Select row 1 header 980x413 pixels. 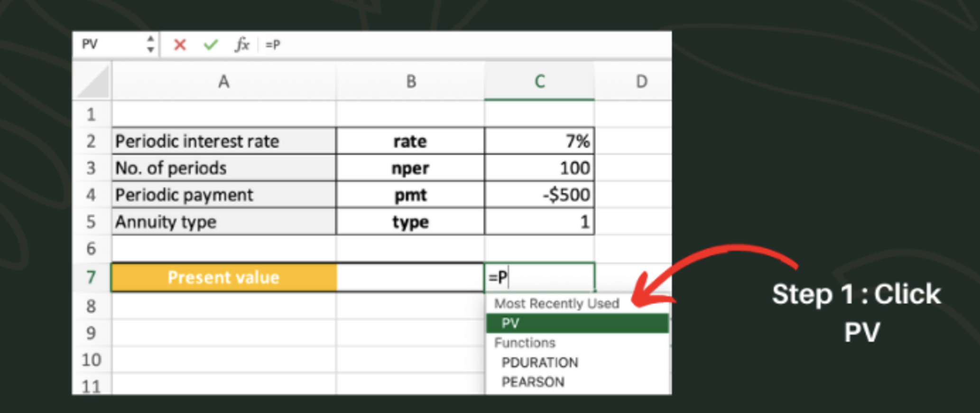coord(92,114)
